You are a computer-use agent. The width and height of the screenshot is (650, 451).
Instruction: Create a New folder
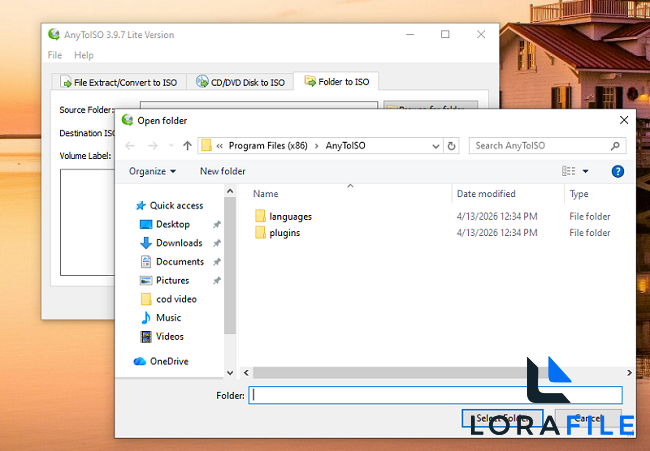[x=223, y=171]
